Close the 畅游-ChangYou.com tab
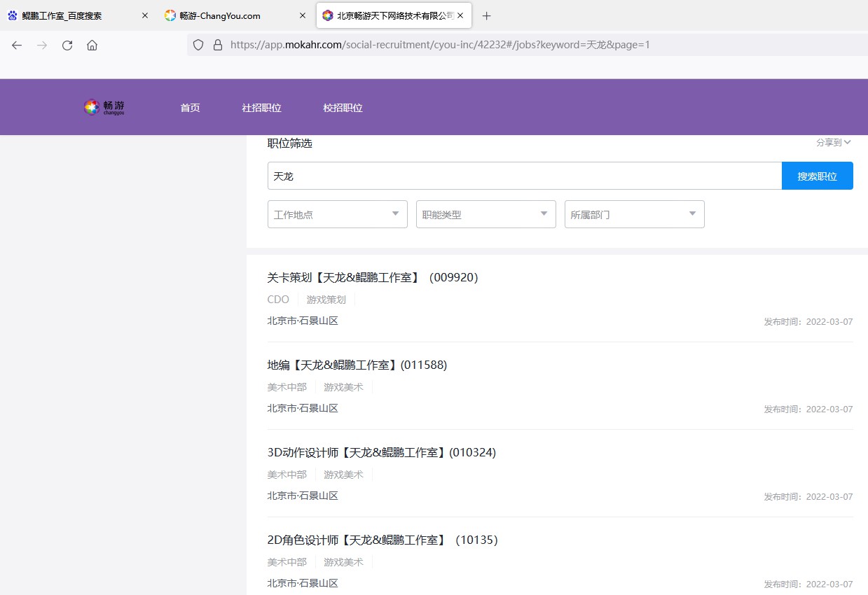This screenshot has height=595, width=868. (x=303, y=15)
